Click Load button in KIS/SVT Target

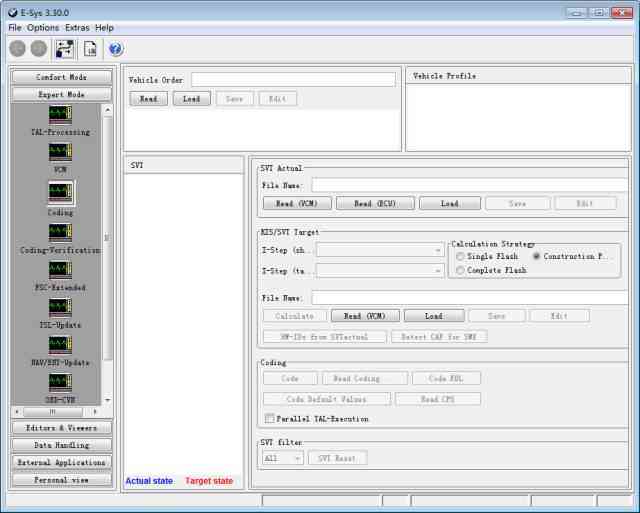(434, 316)
